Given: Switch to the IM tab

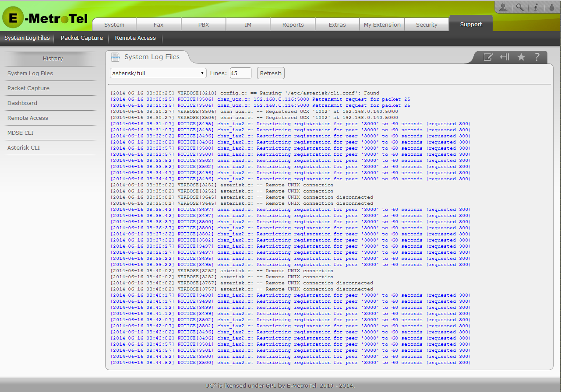Looking at the screenshot, I should click(x=248, y=24).
